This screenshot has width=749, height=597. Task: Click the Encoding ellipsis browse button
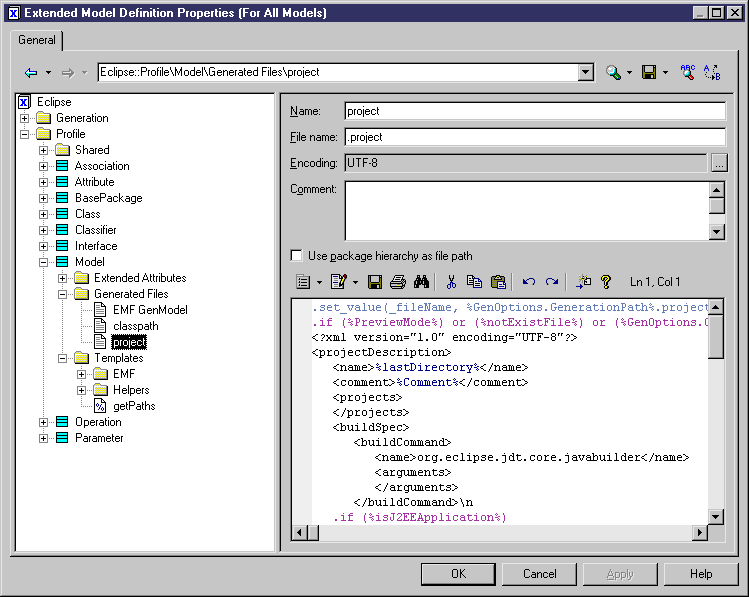(x=719, y=163)
